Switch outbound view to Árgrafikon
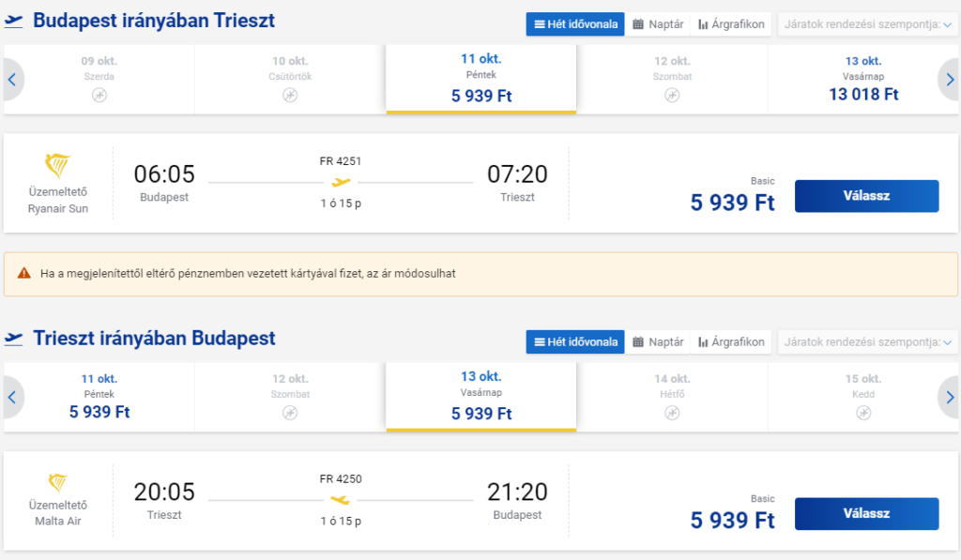The height and width of the screenshot is (560, 961). coord(731,24)
